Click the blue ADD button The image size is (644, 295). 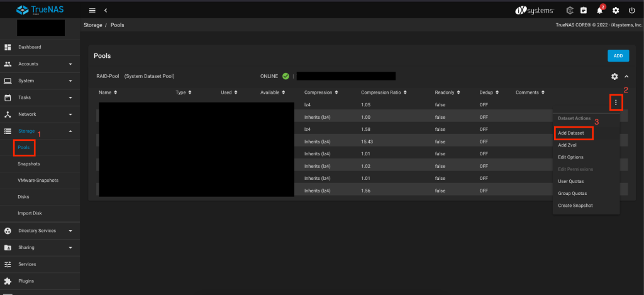click(618, 56)
